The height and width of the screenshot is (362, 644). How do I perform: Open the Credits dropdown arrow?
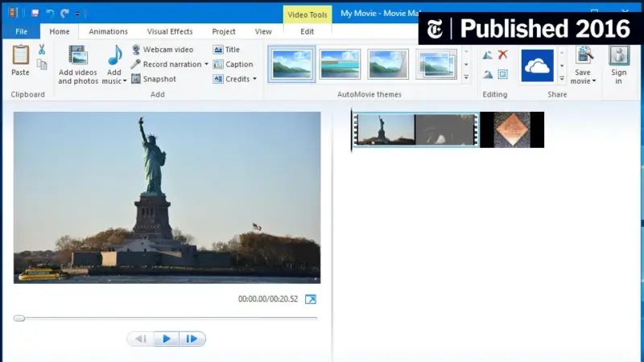click(254, 79)
